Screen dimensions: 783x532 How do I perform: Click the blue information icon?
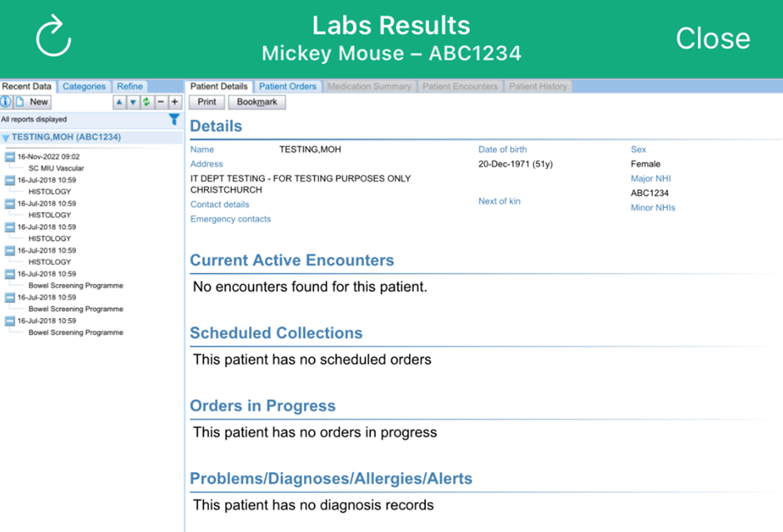tap(6, 102)
